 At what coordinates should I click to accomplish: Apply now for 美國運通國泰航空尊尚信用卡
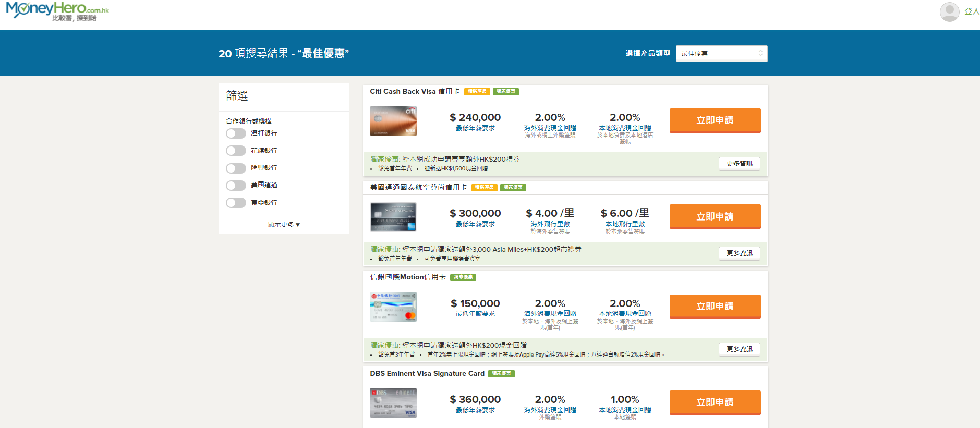pyautogui.click(x=715, y=216)
